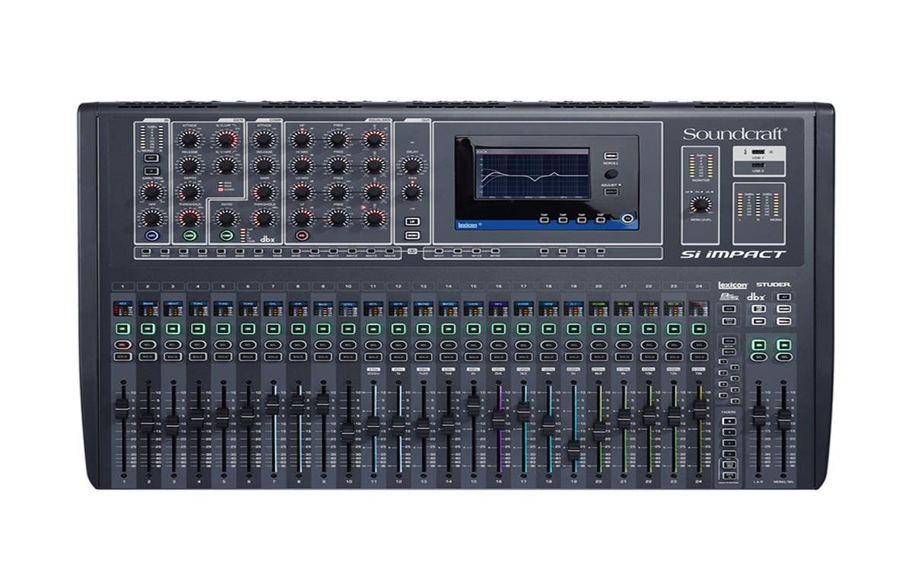Click the rotary encoder below the SCROLL button
This screenshot has width=924, height=577.
coord(611,174)
